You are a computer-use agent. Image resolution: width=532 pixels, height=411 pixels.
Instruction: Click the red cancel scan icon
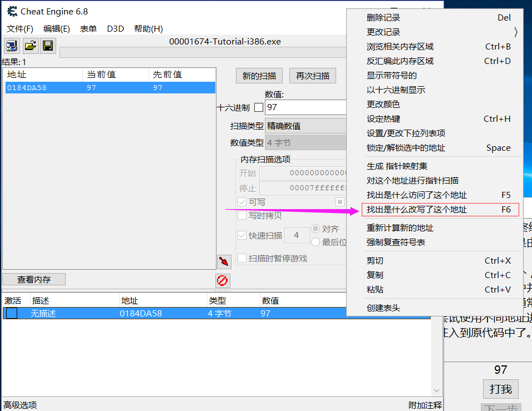click(222, 280)
